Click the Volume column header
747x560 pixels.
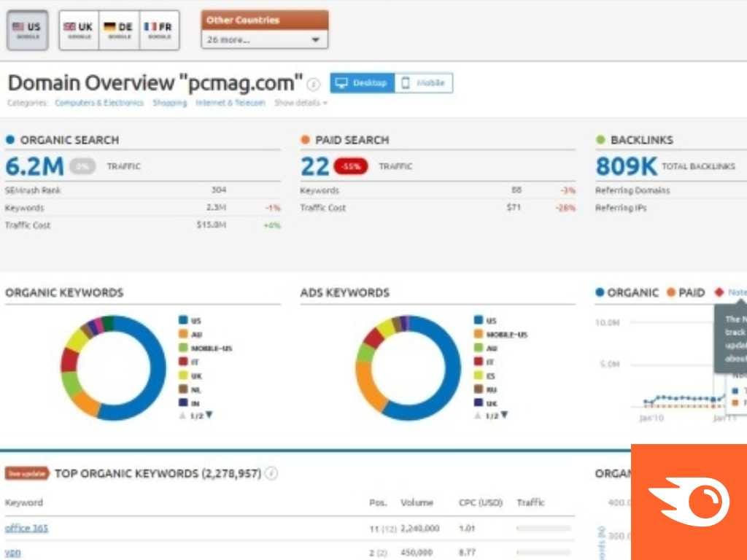coord(417,502)
